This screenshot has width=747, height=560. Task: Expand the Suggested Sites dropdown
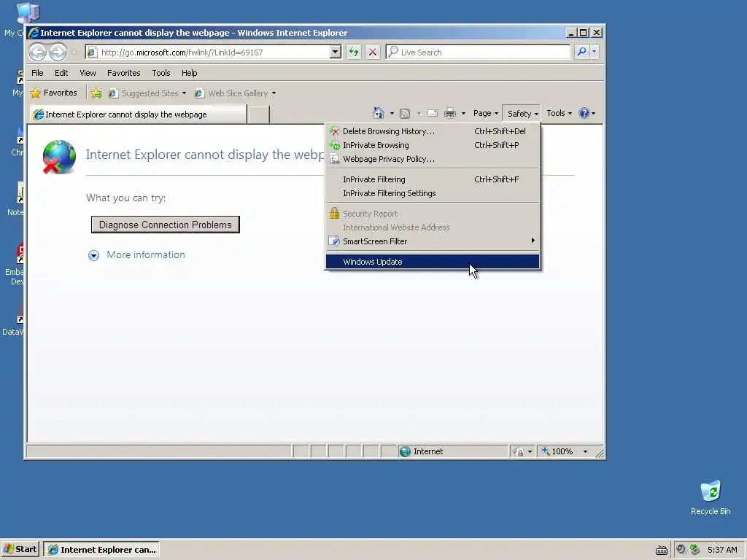[184, 93]
